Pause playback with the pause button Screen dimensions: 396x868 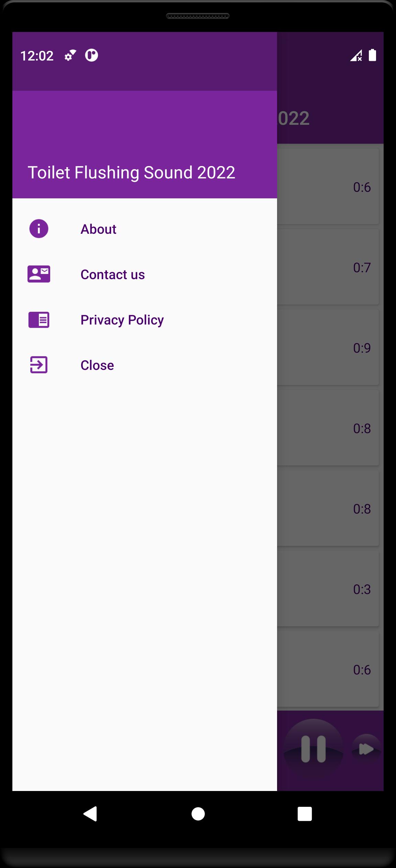313,748
